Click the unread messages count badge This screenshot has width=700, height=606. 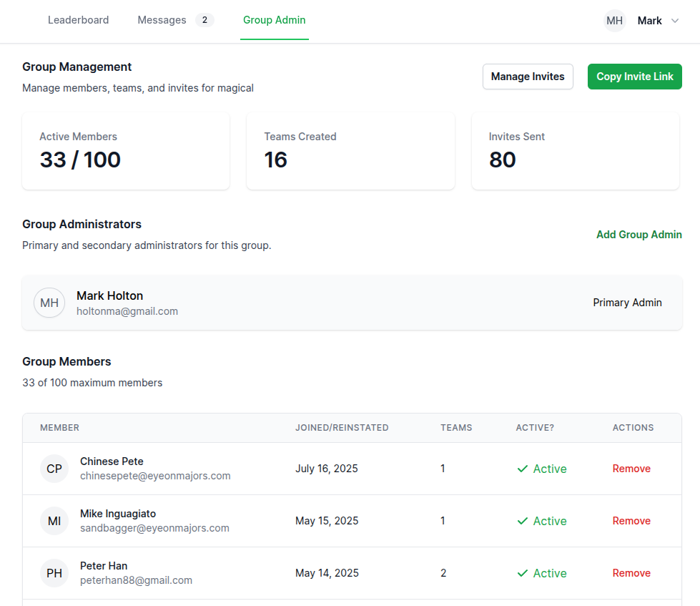pos(204,19)
